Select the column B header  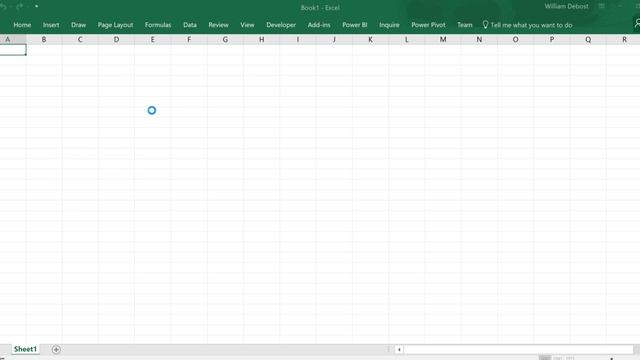pos(44,40)
